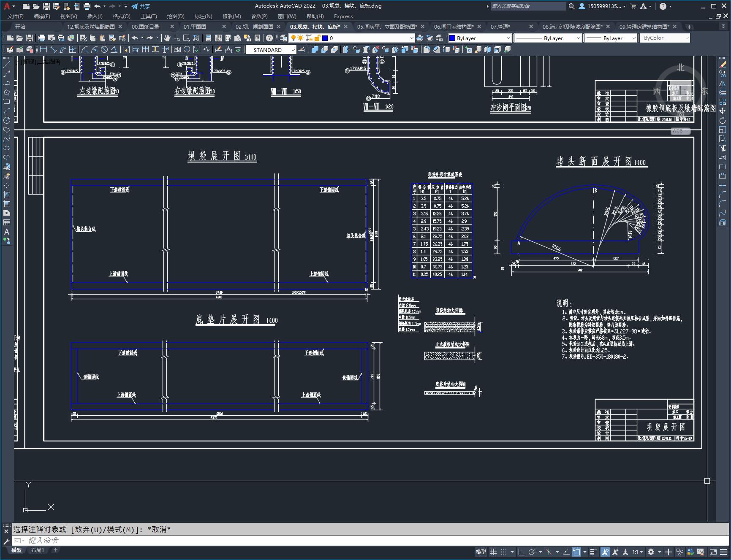The height and width of the screenshot is (560, 731).
Task: Click the 模型 model tab at bottom left
Action: click(16, 550)
